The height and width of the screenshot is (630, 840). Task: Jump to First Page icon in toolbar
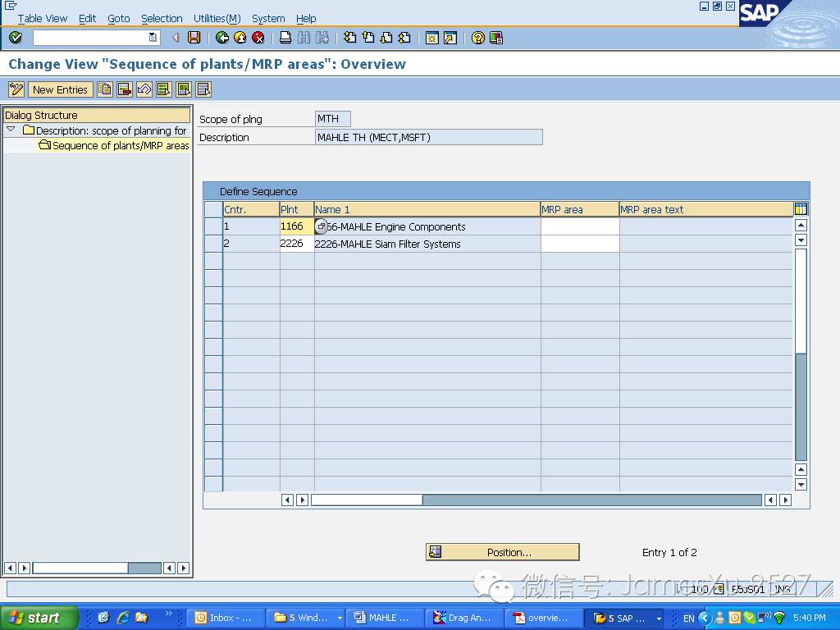(349, 38)
